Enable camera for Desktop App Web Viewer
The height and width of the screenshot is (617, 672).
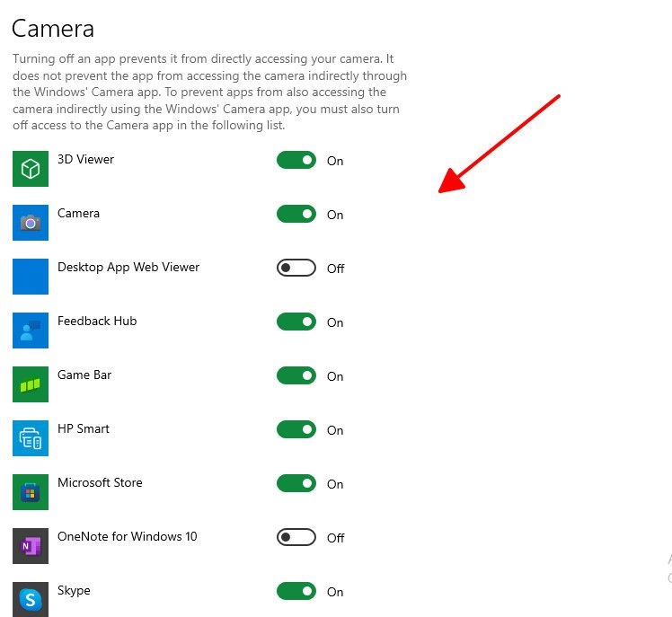click(x=296, y=268)
